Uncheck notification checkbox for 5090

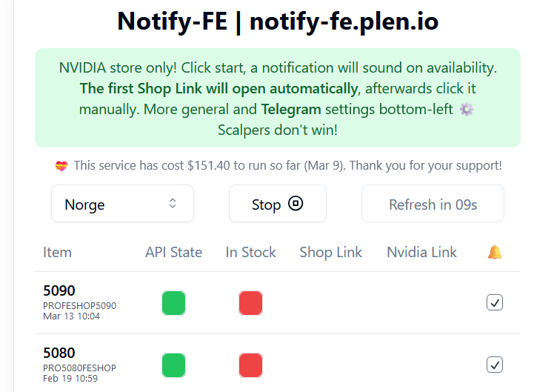495,302
